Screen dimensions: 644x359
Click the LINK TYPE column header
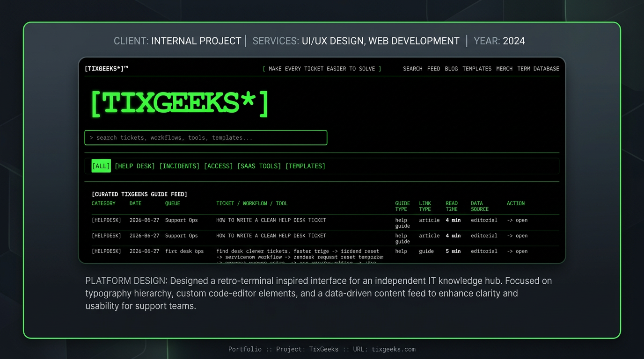425,206
